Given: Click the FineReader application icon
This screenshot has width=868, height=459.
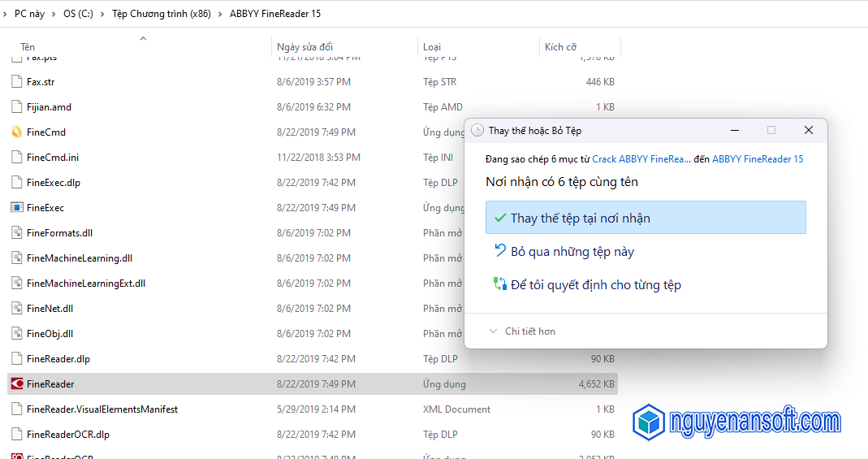Looking at the screenshot, I should coord(16,384).
